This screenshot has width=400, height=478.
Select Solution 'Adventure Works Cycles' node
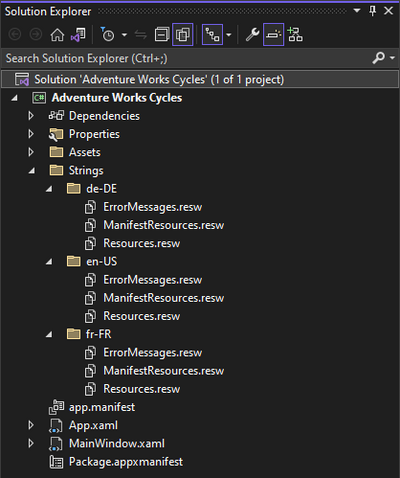point(200,79)
